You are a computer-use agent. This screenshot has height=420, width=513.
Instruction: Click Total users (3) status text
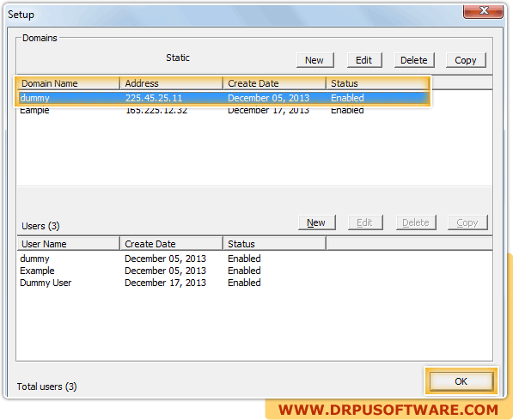click(x=46, y=387)
